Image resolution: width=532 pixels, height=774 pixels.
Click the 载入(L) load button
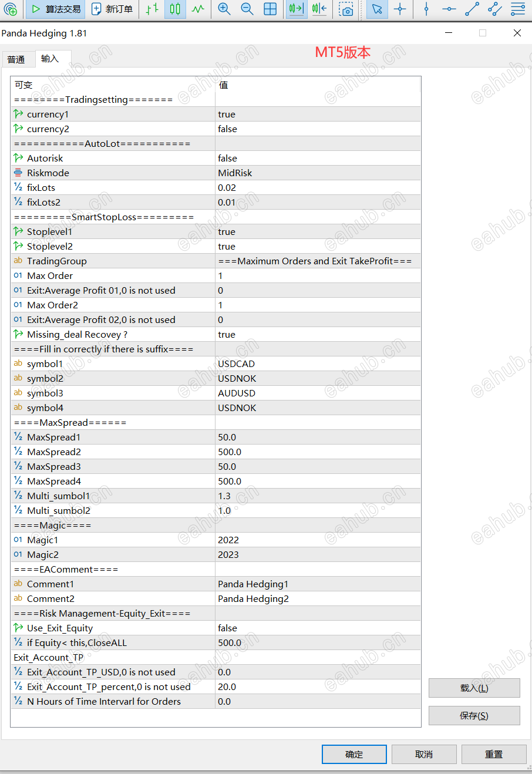pos(474,688)
